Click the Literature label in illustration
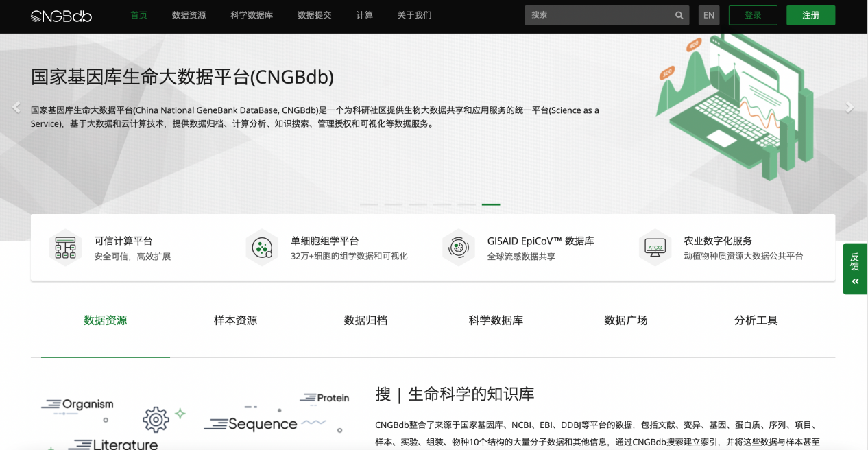Viewport: 868px width, 450px height. 125,445
